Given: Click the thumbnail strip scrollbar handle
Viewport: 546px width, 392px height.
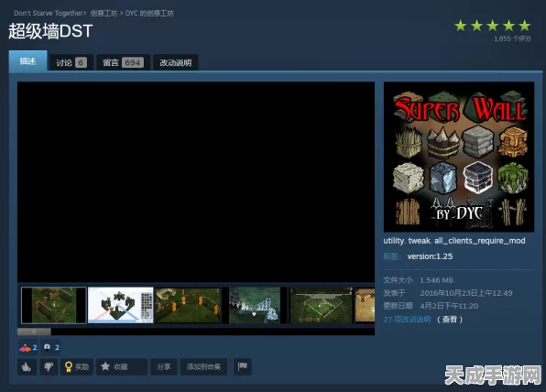Looking at the screenshot, I should (x=34, y=332).
